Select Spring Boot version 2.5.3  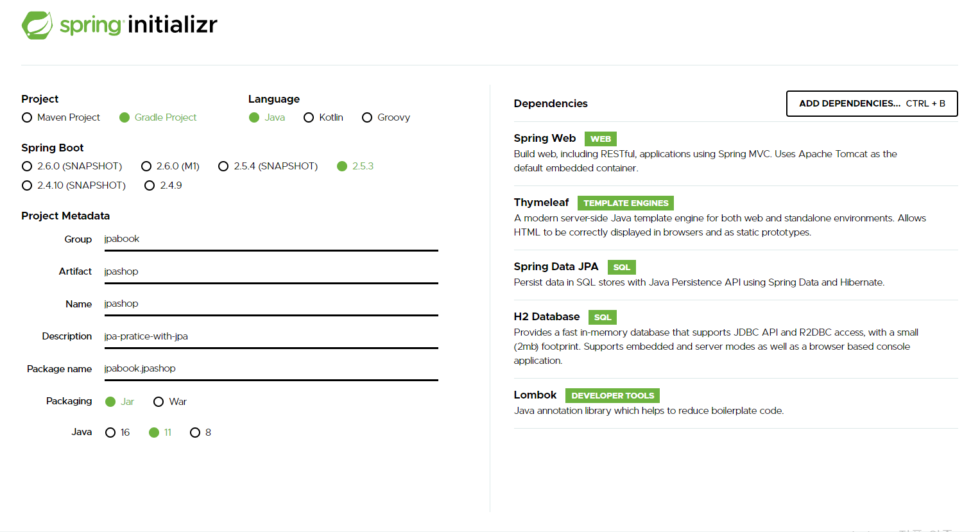(355, 166)
